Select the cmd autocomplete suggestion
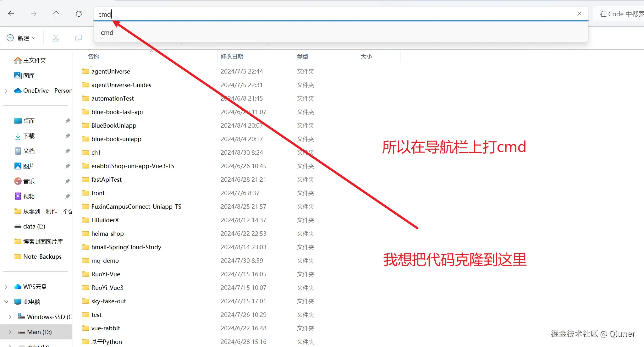 107,33
